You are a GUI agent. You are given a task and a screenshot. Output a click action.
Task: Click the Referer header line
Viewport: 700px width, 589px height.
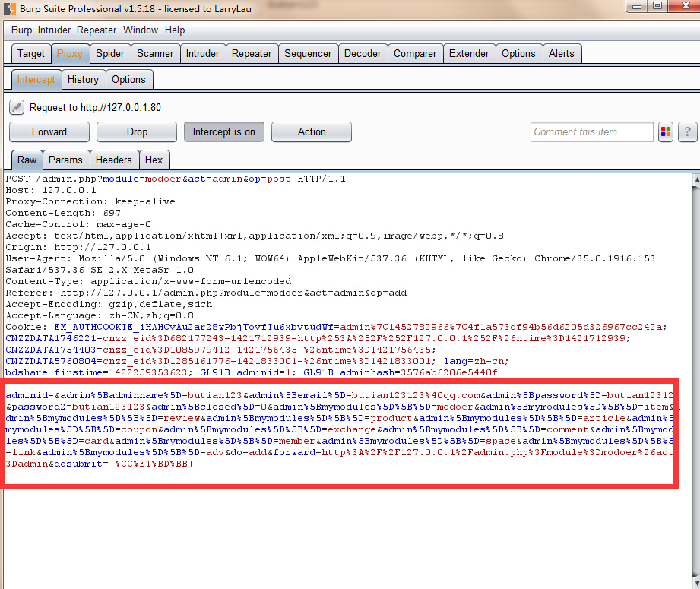click(x=206, y=293)
